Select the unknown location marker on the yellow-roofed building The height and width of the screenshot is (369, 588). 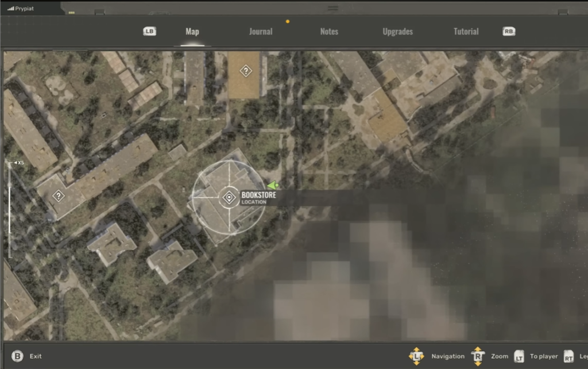coord(246,71)
